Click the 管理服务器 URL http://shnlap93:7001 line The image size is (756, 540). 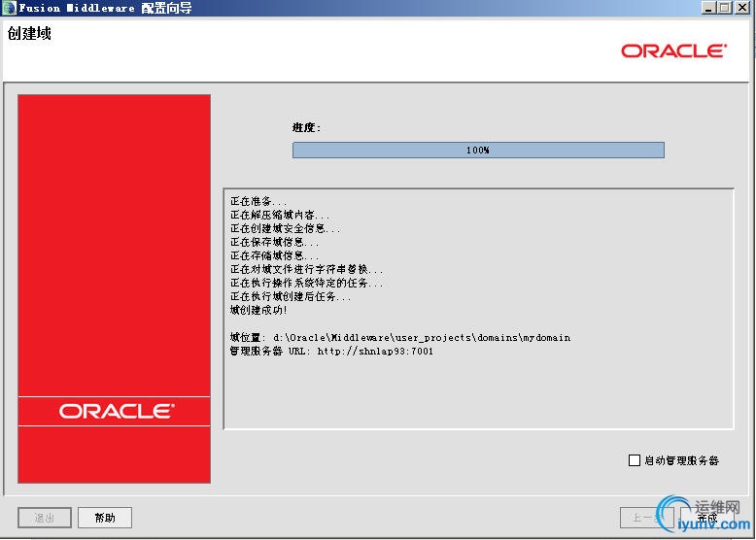pyautogui.click(x=331, y=352)
